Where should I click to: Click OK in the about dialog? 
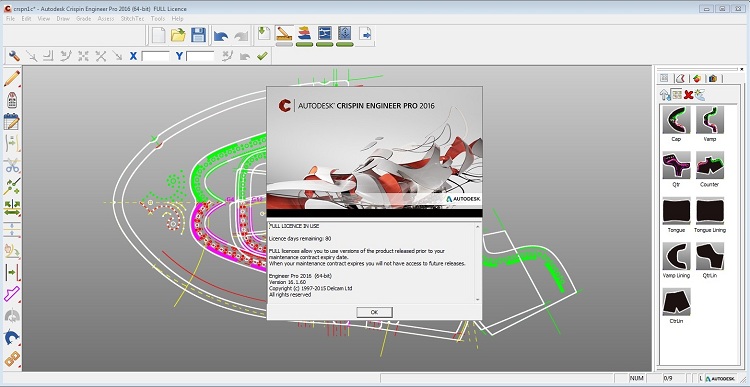375,312
